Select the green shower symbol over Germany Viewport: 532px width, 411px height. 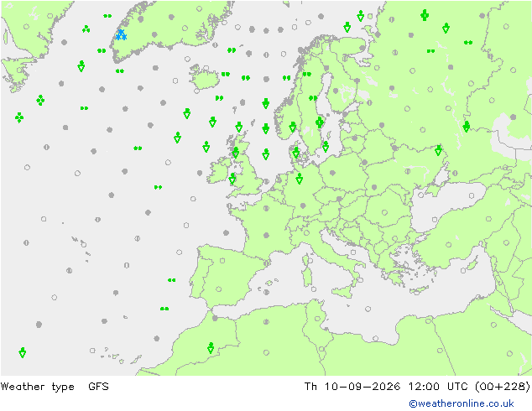pyautogui.click(x=299, y=179)
